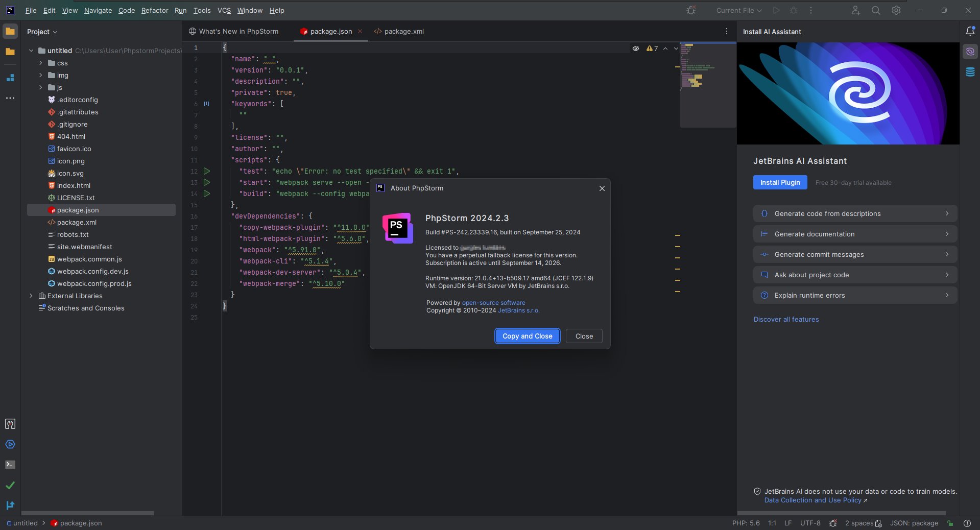Toggle fold marker beside keywords line
This screenshot has height=530, width=980.
207,104
